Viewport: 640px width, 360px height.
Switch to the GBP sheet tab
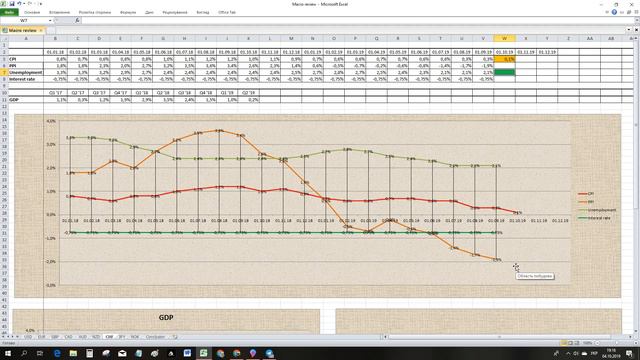(x=55, y=337)
